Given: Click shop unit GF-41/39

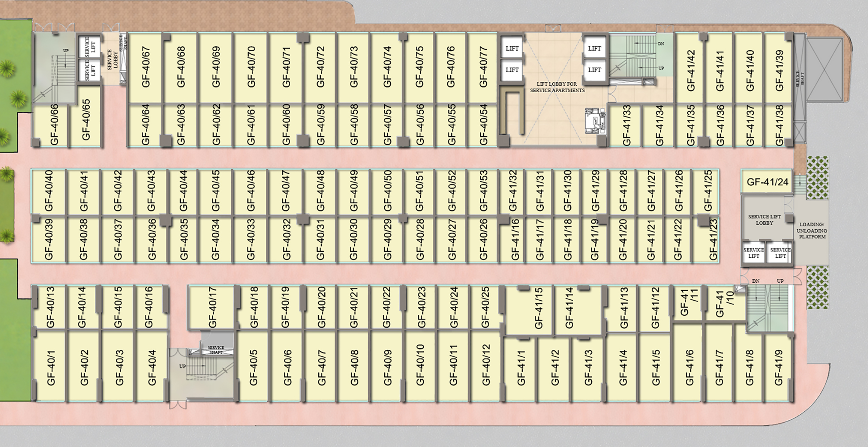Looking at the screenshot, I should pyautogui.click(x=779, y=71).
